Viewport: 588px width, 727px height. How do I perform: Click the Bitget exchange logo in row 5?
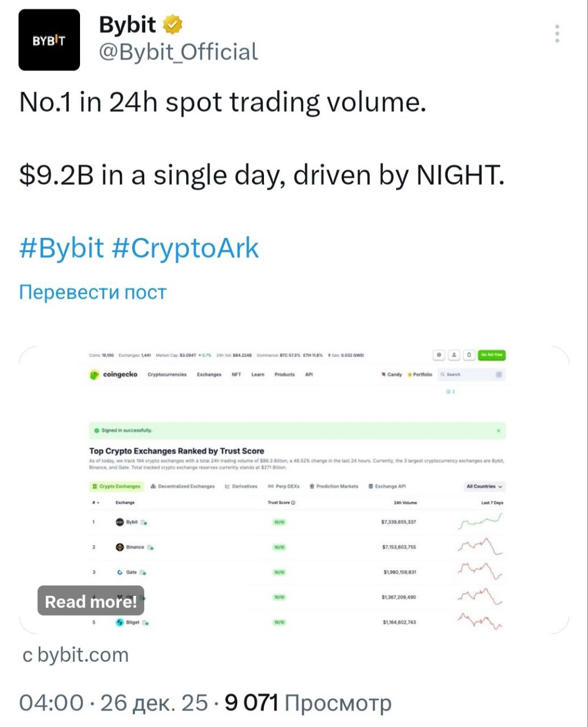pyautogui.click(x=119, y=622)
